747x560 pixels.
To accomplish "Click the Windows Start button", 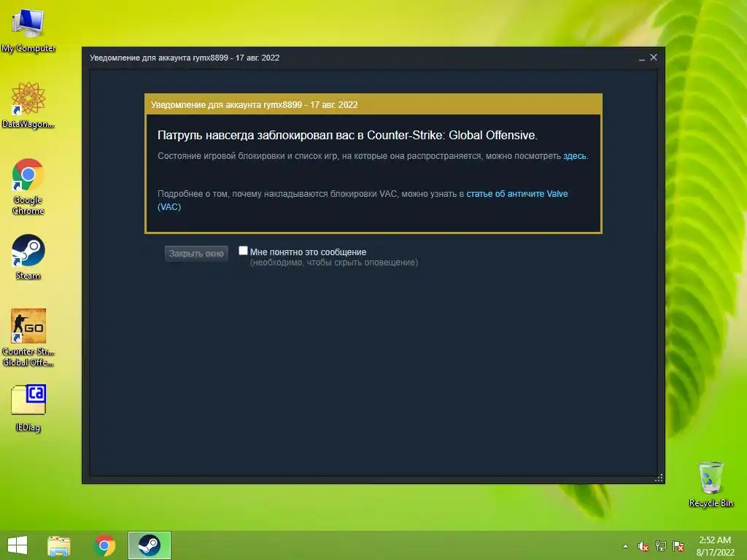I will click(18, 545).
